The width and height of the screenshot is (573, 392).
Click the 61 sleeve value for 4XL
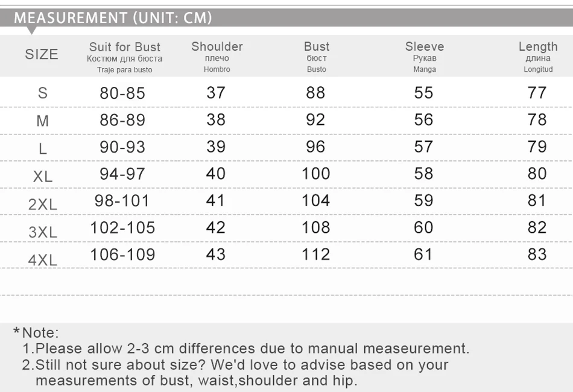(x=423, y=254)
